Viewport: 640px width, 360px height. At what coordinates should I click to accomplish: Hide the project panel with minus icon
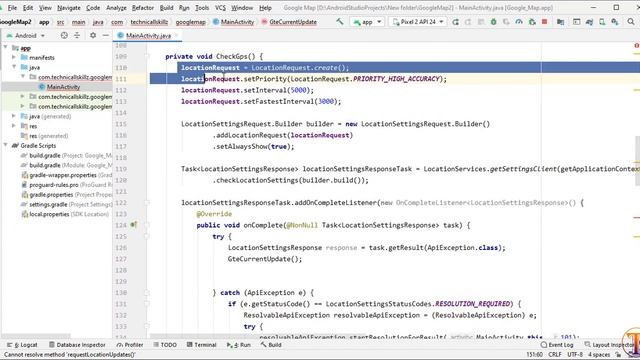tap(105, 36)
